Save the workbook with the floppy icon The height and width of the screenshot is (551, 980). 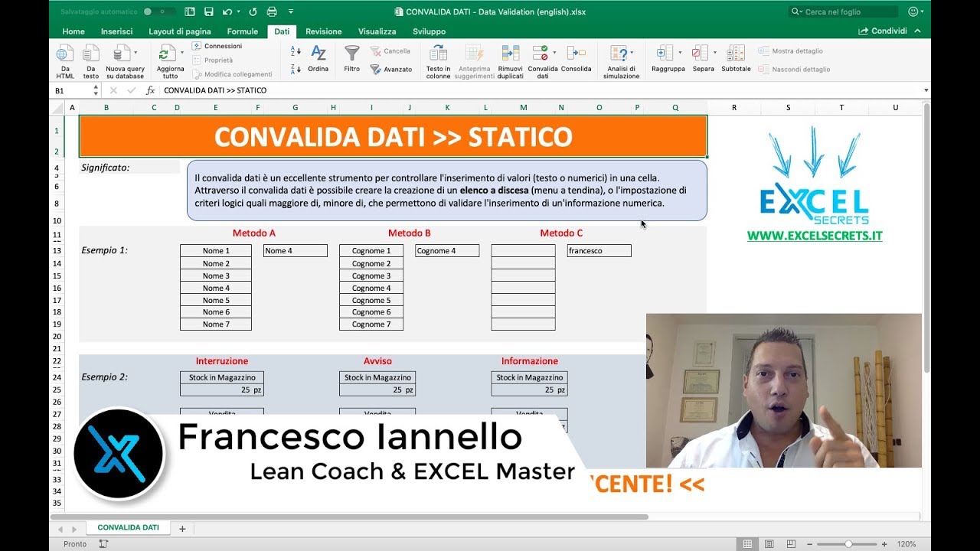[x=208, y=11]
